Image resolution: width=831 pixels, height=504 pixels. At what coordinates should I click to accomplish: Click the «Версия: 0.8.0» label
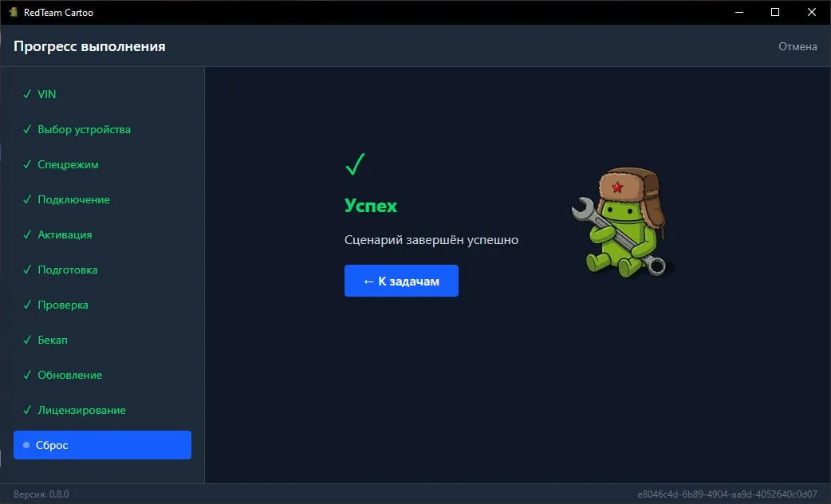pyautogui.click(x=41, y=494)
